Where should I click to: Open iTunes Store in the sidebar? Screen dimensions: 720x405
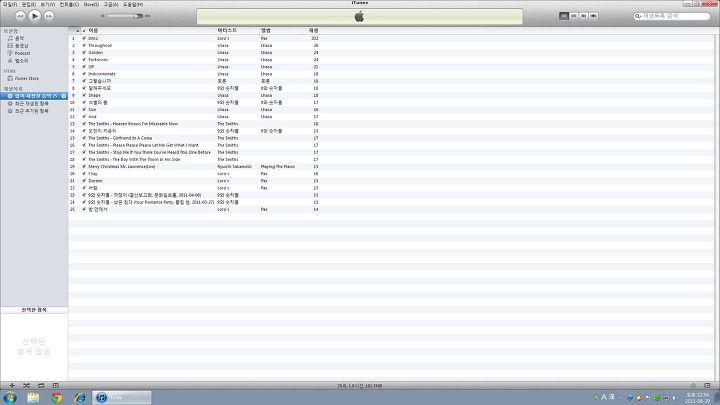26,79
